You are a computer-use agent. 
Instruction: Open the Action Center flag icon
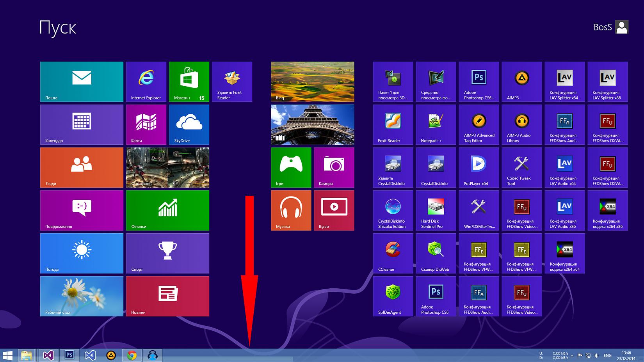click(x=580, y=355)
